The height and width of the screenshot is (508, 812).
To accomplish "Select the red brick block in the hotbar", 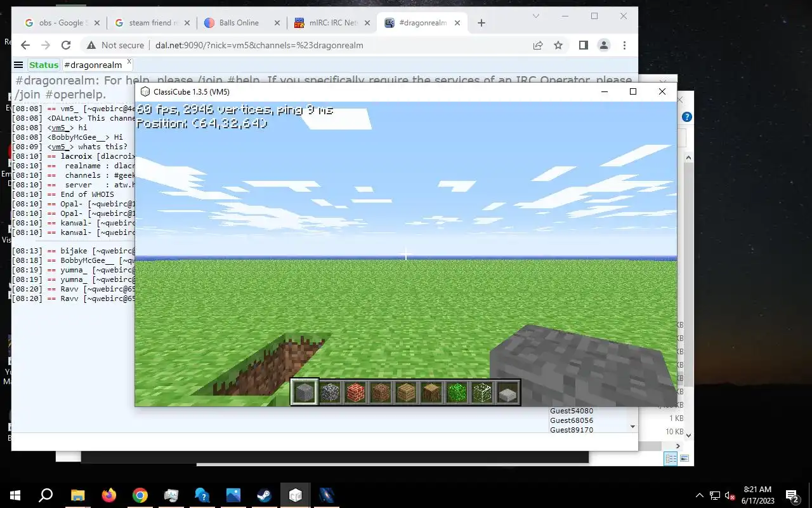I will click(355, 392).
